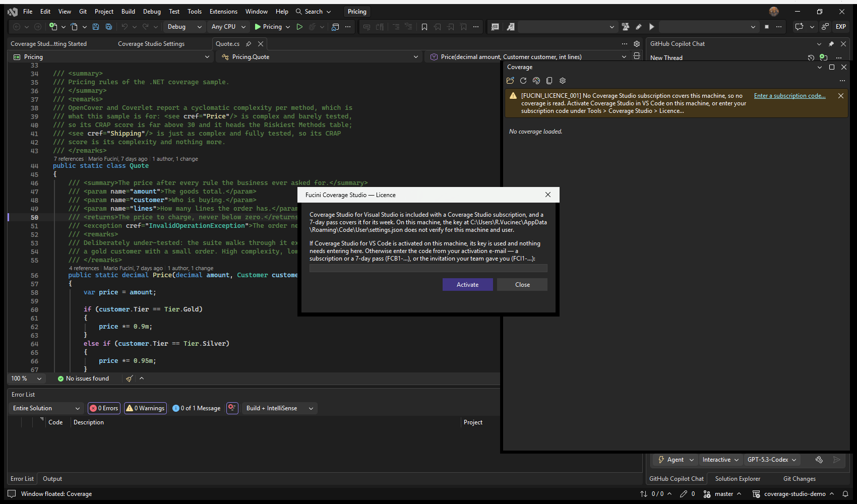Open the color palette icon in the Coverage toolbar

[x=536, y=81]
